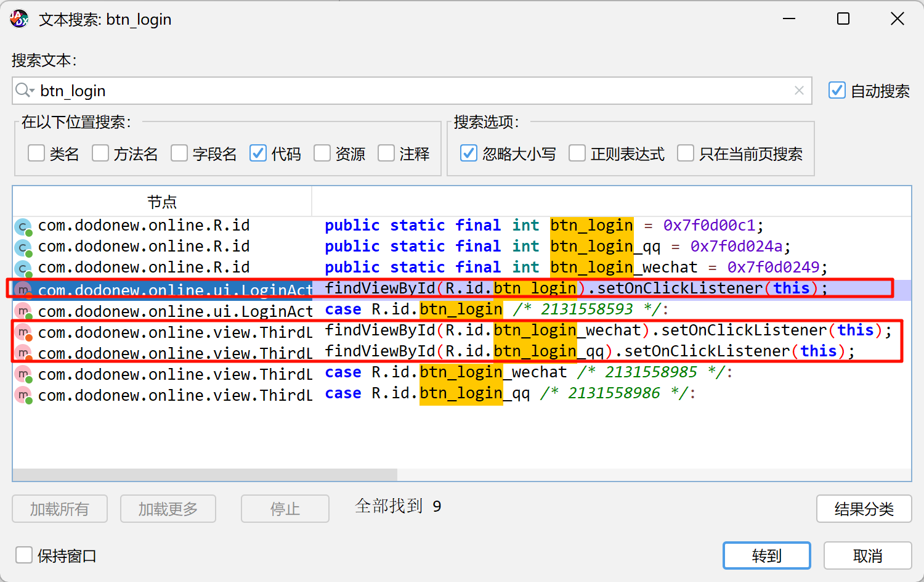Click the 取消 button

tap(867, 555)
